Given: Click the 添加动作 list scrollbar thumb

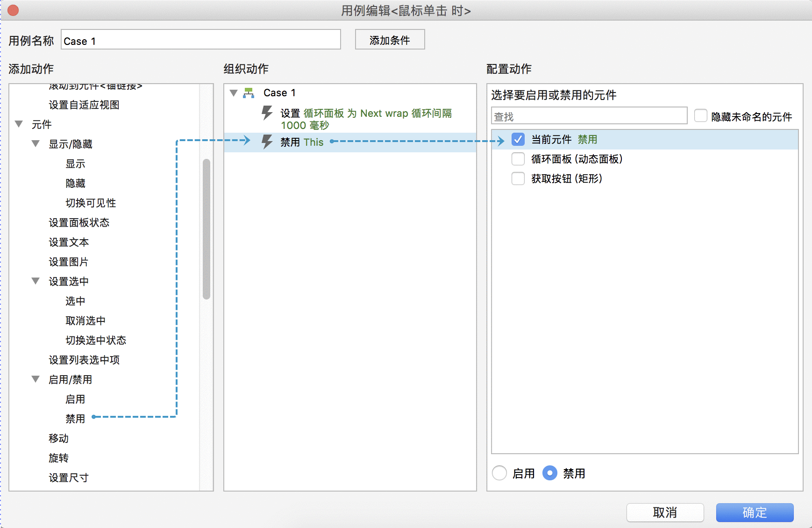Looking at the screenshot, I should 207,229.
